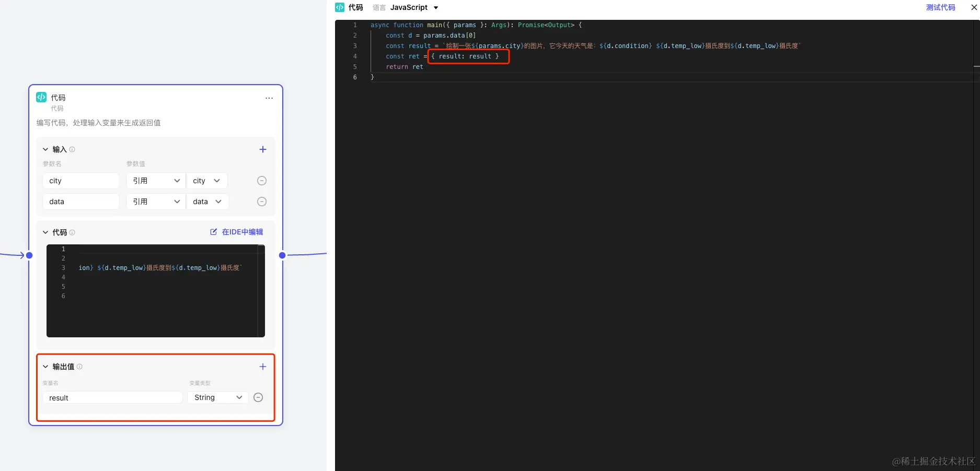Click the node title 代码 in the card header
980x471 pixels.
(58, 98)
